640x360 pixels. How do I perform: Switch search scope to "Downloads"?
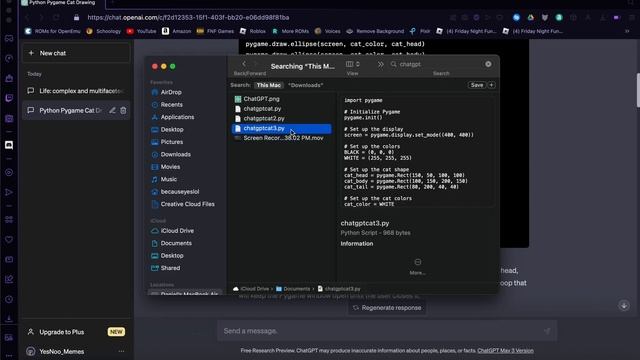click(306, 85)
